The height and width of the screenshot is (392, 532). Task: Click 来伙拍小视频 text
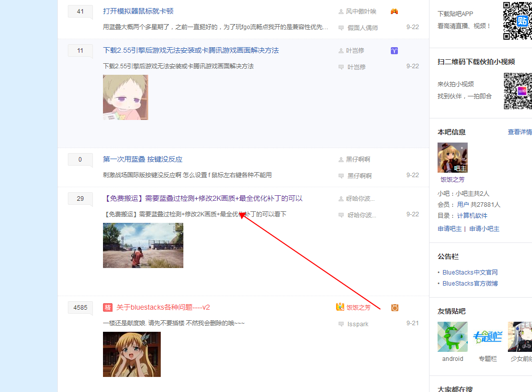pyautogui.click(x=456, y=84)
